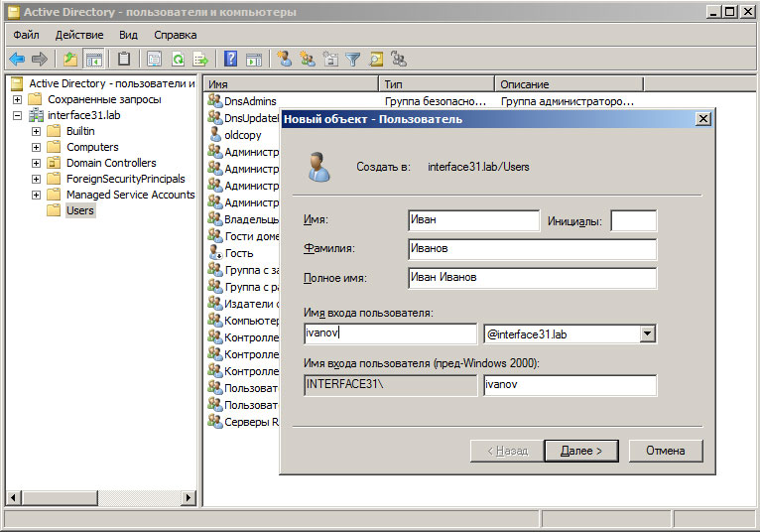
Task: Select the Users folder in tree
Action: tap(79, 210)
